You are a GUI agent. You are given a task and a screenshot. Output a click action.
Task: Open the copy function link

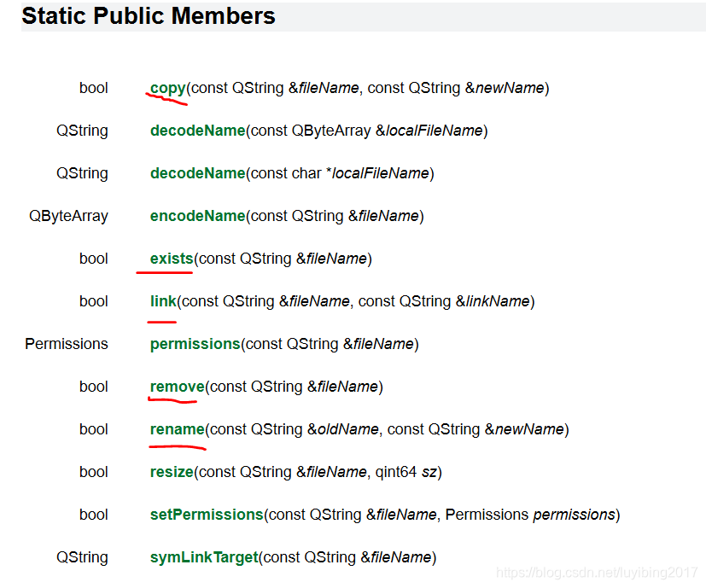[167, 88]
